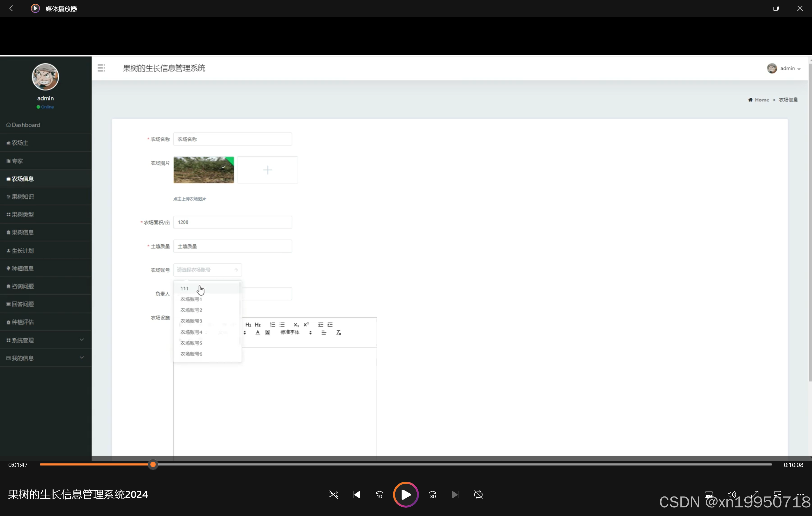Toggle shuffle playback in media player
Screen dimensions: 812x516
(x=333, y=495)
